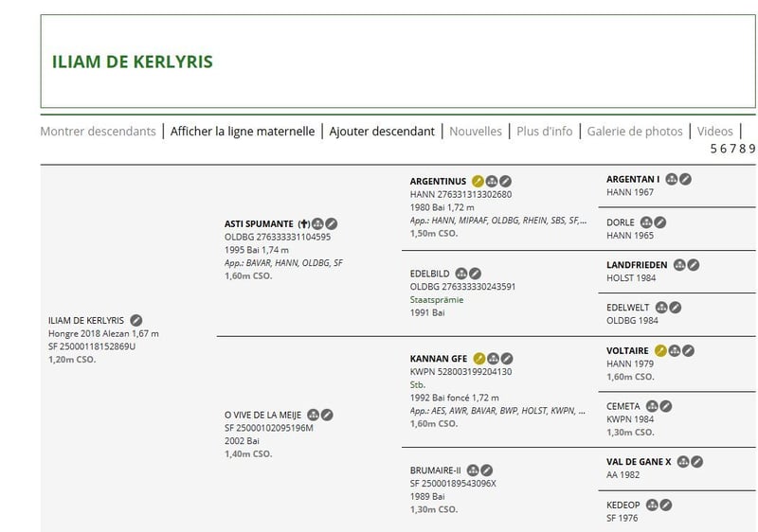The width and height of the screenshot is (758, 532).
Task: Click the yellow icon next to KANNAN GFE
Action: pos(479,358)
